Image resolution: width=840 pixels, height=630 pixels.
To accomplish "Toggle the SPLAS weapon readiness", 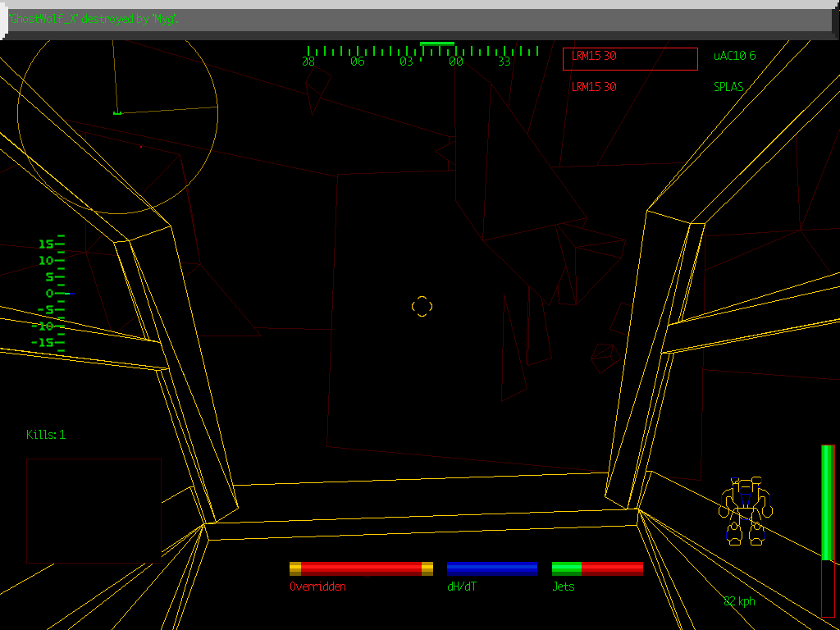I will tap(728, 86).
